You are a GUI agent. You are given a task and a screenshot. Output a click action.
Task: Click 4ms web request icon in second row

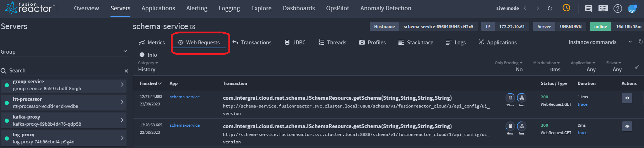521,126
